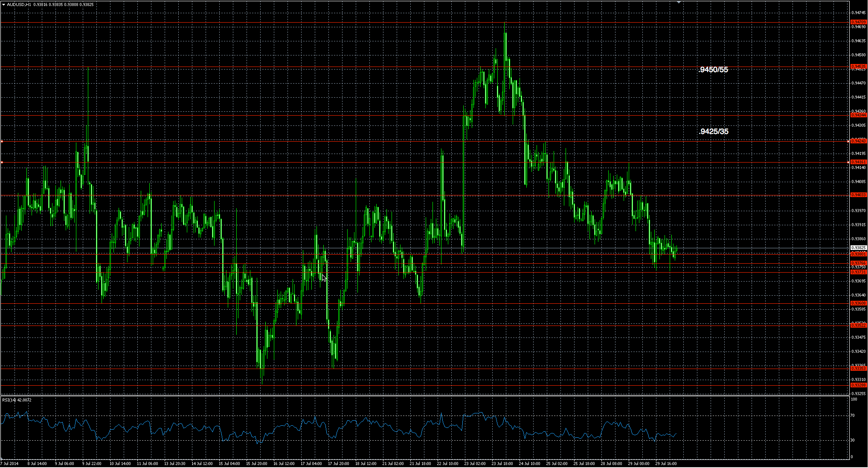Open the AUDUSD,H1 chart dropdown triangle
This screenshot has width=868, height=468.
point(3,4)
